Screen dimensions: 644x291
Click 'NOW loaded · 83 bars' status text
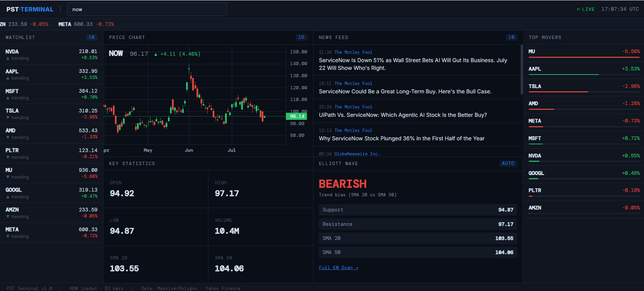pos(97,288)
